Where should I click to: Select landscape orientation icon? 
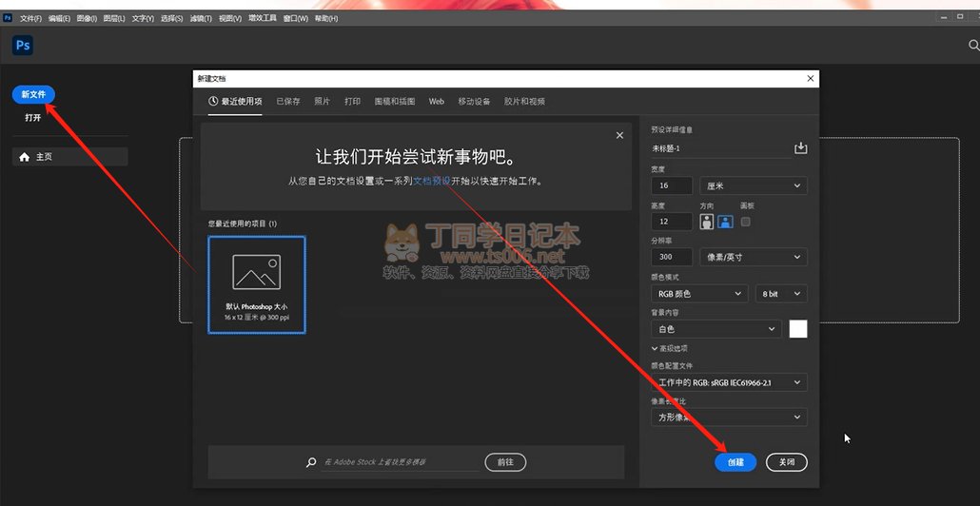[x=725, y=222]
